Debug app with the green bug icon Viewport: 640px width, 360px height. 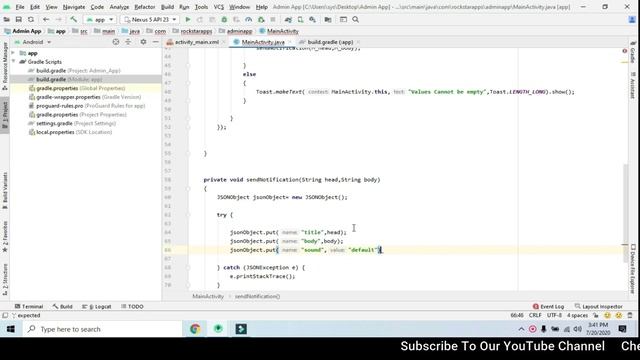(x=224, y=20)
